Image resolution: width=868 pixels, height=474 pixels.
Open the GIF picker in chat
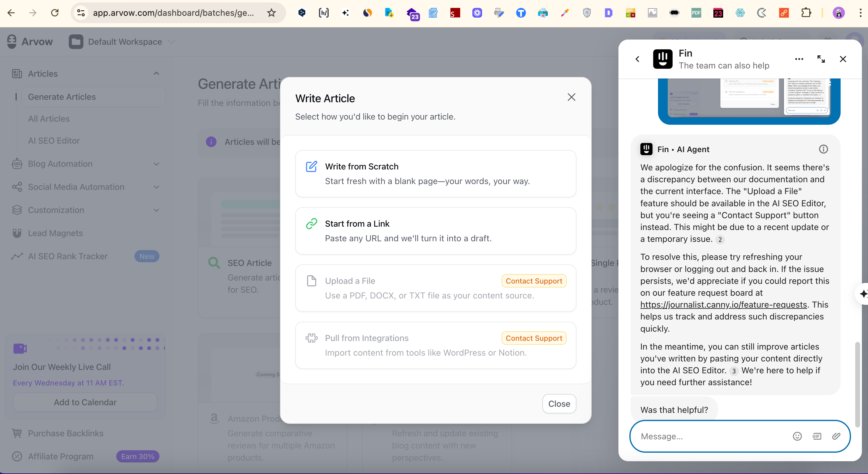817,437
